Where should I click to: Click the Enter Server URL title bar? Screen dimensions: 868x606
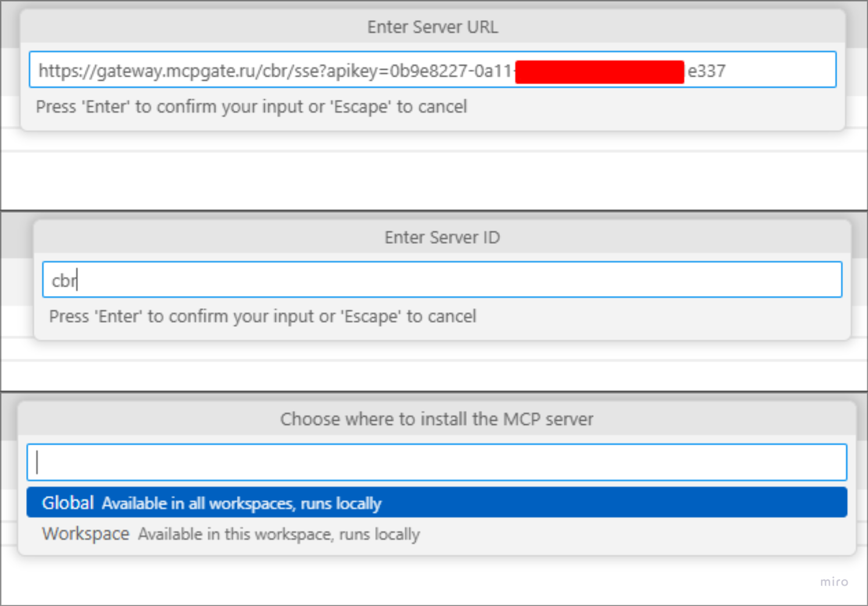(433, 27)
